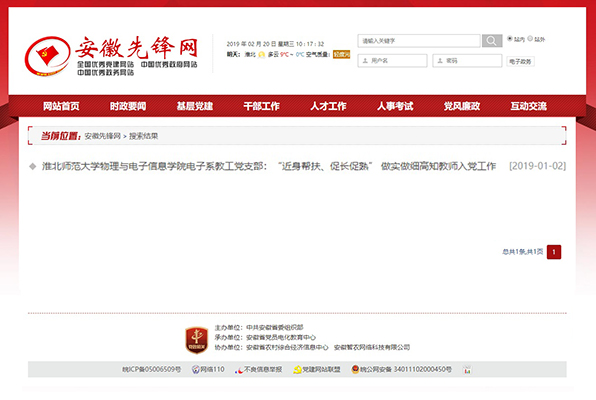Go to page 1 in pagination

pyautogui.click(x=554, y=252)
